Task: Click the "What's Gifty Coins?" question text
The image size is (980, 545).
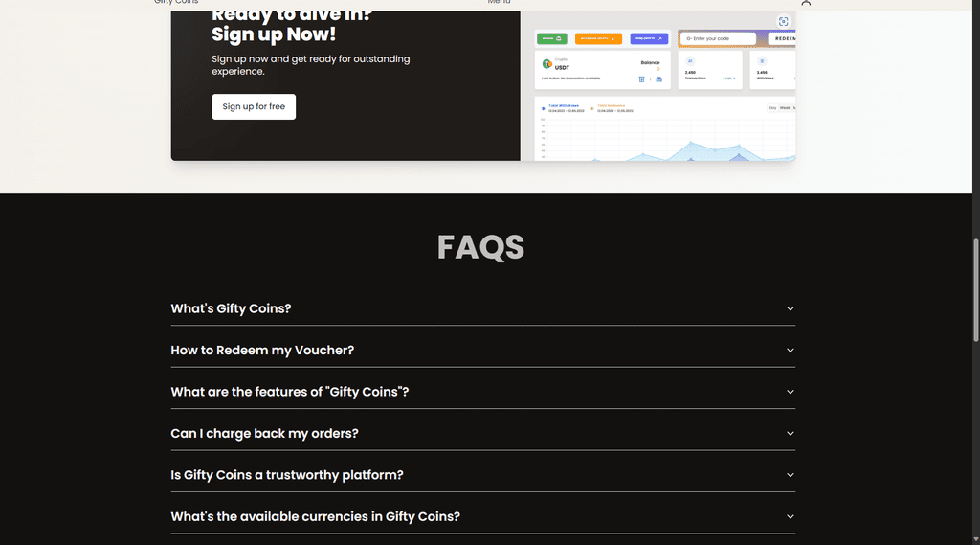Action: [x=231, y=308]
